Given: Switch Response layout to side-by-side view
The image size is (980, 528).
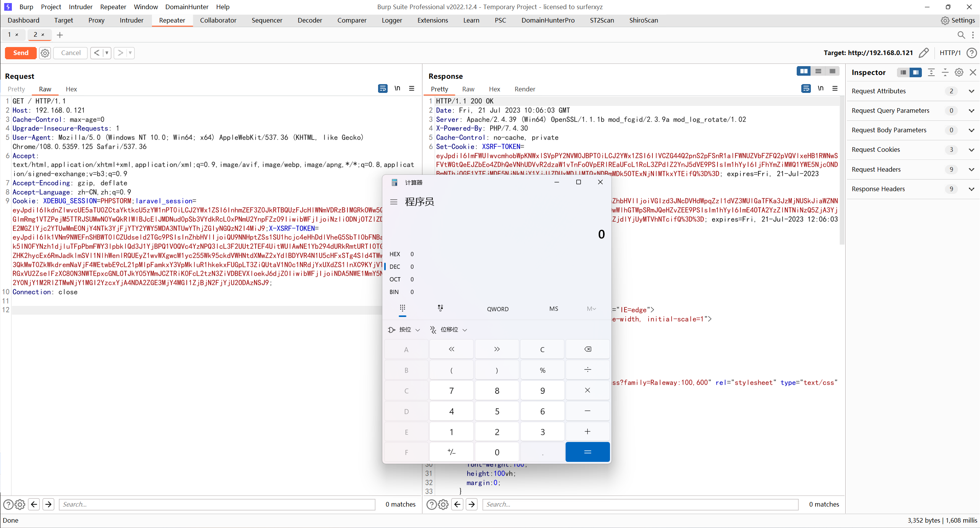Looking at the screenshot, I should point(804,71).
